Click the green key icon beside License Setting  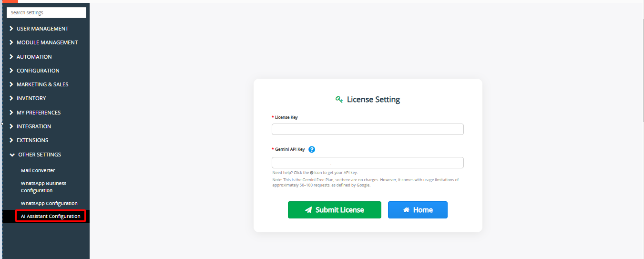[x=339, y=100]
